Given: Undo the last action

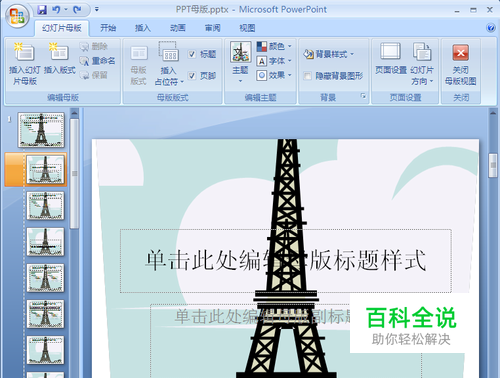Looking at the screenshot, I should point(56,10).
